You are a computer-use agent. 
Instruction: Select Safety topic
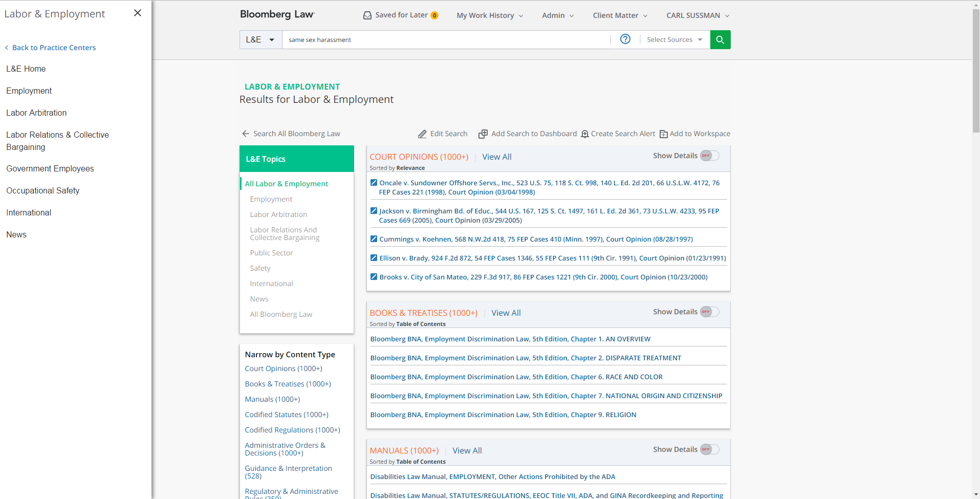260,268
